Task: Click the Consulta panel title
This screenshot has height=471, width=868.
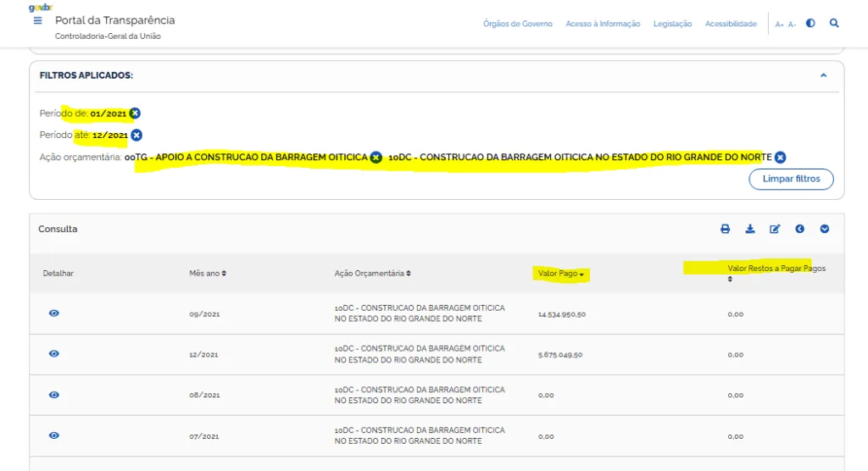Action: coord(58,229)
